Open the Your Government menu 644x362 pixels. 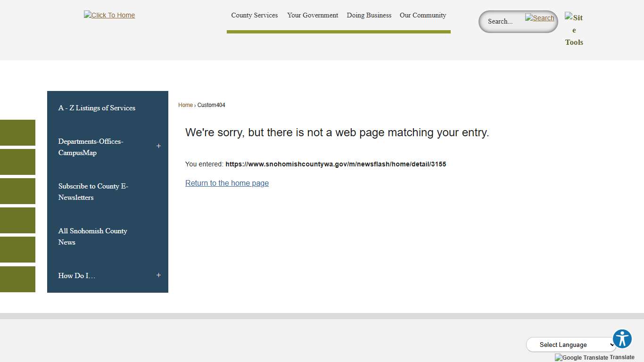(313, 15)
